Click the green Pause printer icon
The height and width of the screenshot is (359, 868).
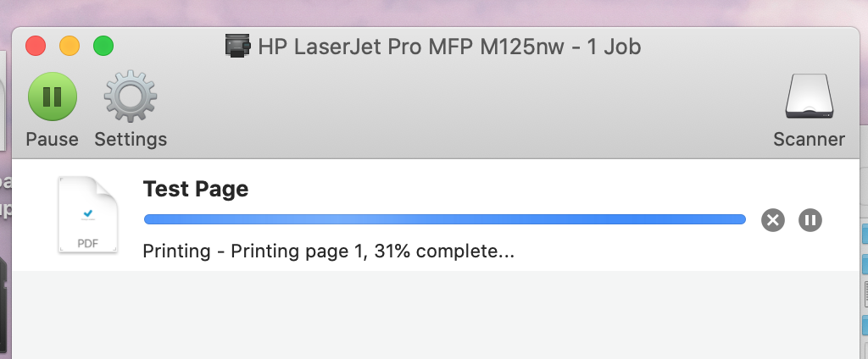[53, 97]
